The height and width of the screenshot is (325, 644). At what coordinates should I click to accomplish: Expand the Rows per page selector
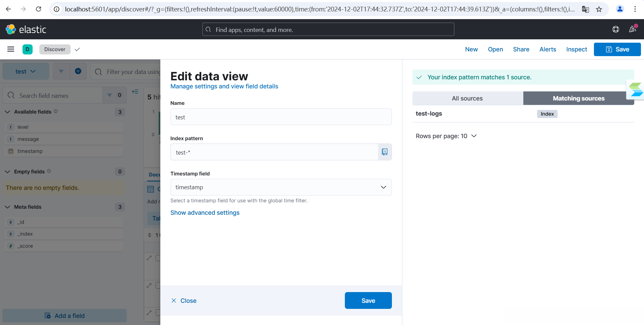click(x=446, y=136)
